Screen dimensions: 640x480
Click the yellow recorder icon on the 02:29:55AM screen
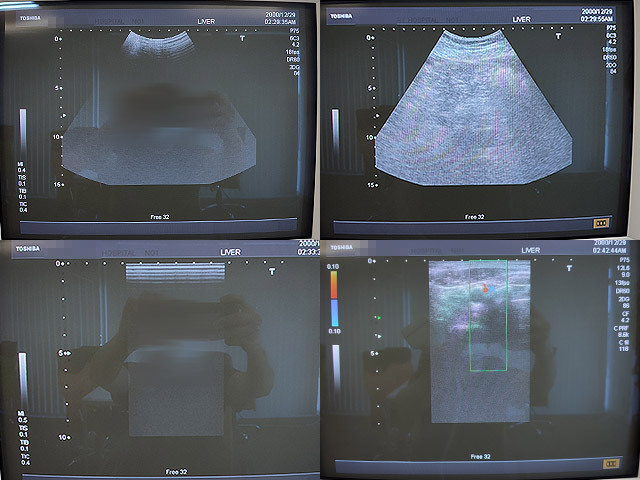click(601, 223)
